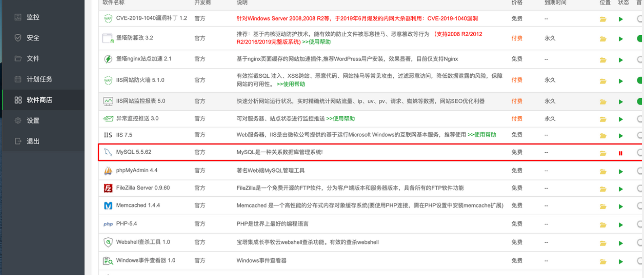Open the phpMyAdmin app icon

point(108,170)
